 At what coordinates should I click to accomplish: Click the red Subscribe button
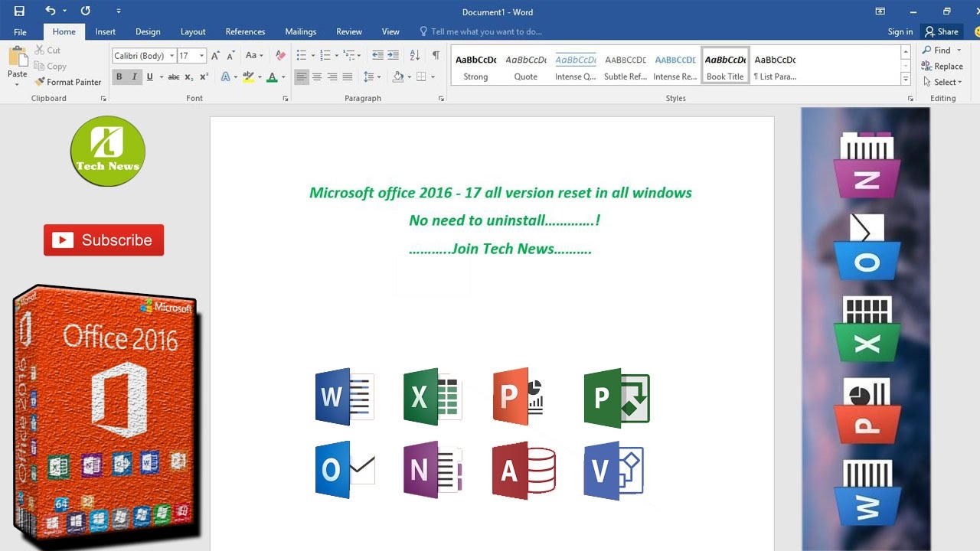point(103,240)
